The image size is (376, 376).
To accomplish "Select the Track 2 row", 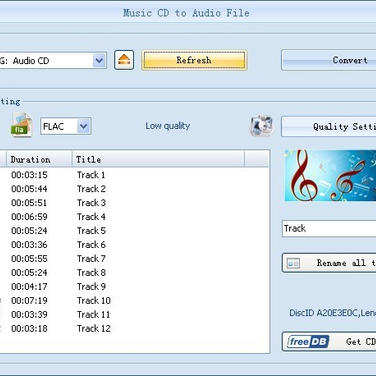I will (x=134, y=189).
